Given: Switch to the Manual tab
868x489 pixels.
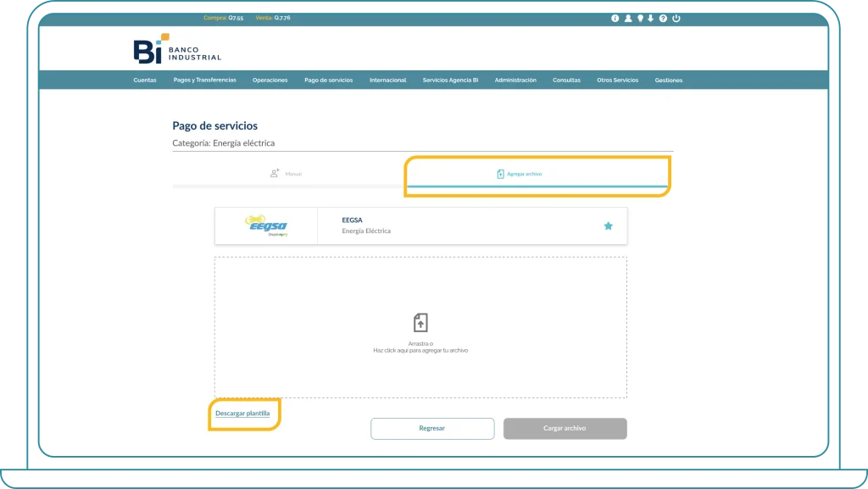Looking at the screenshot, I should tap(287, 174).
